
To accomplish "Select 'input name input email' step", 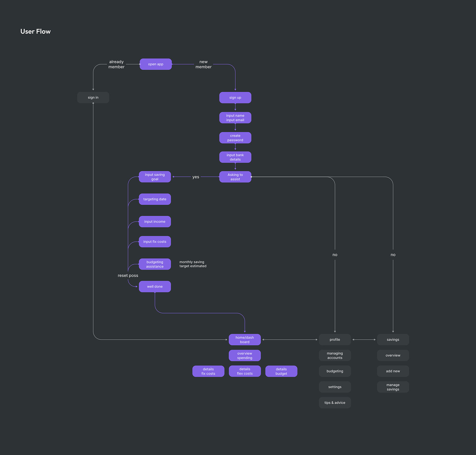I will [x=235, y=118].
